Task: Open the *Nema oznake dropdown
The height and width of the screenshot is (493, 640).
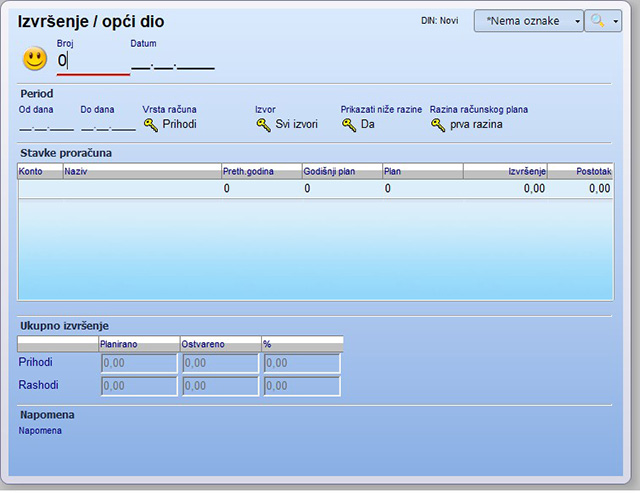Action: tap(529, 21)
